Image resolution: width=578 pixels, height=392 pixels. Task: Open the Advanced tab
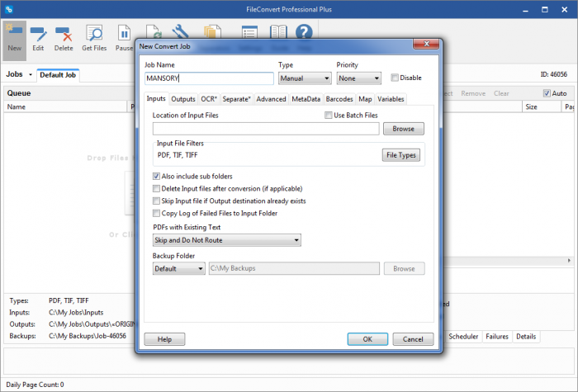(x=271, y=99)
